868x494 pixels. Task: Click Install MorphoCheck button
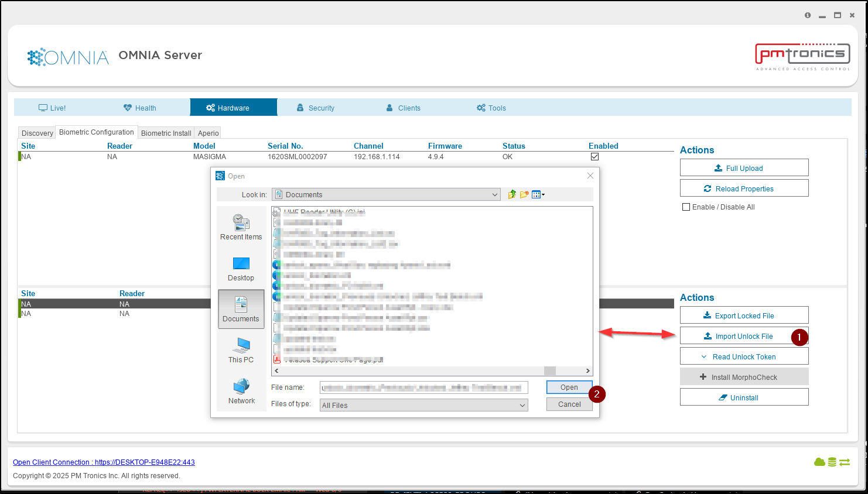coord(744,377)
